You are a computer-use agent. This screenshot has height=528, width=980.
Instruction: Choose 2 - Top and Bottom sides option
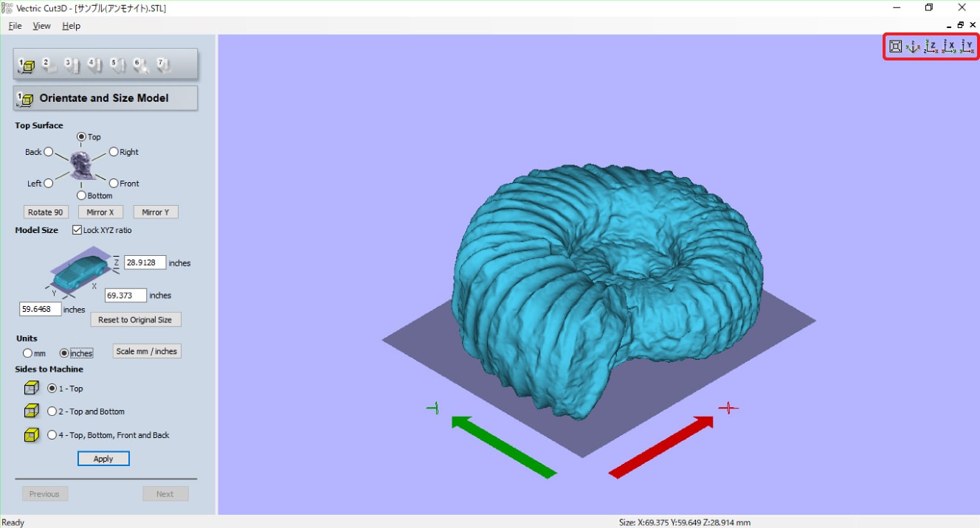point(52,411)
